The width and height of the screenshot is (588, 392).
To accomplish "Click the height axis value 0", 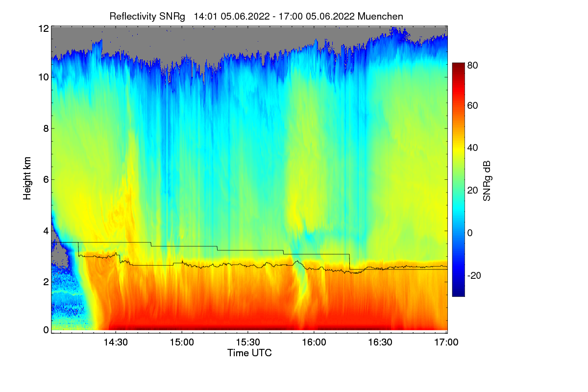I will tap(46, 330).
